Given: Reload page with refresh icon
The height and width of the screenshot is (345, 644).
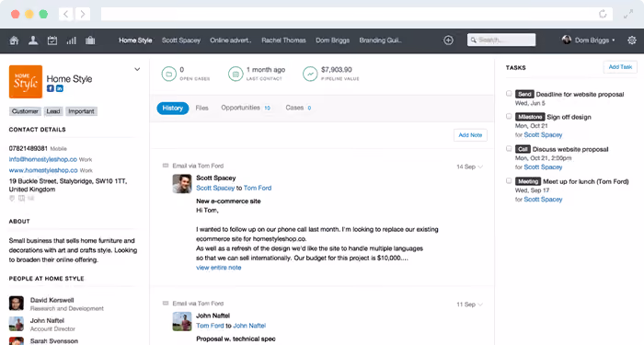Looking at the screenshot, I should coord(603,14).
